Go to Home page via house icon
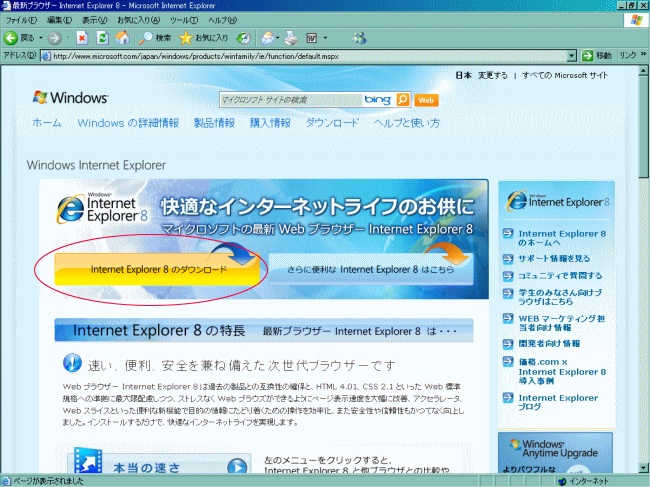650x487 pixels. [122, 38]
